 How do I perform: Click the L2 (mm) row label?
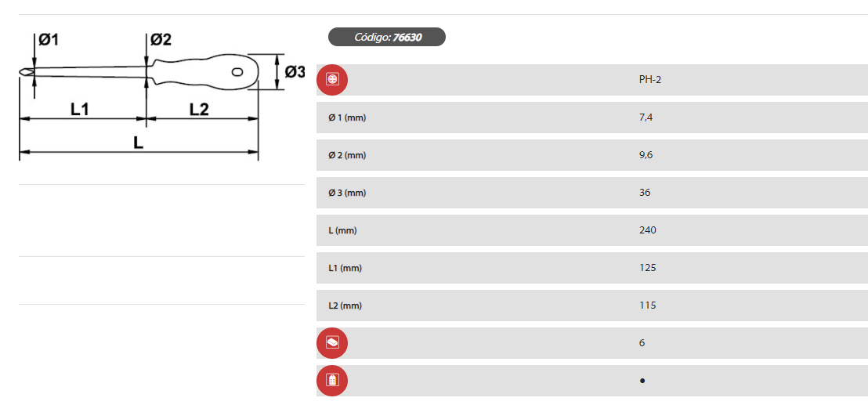coord(345,306)
